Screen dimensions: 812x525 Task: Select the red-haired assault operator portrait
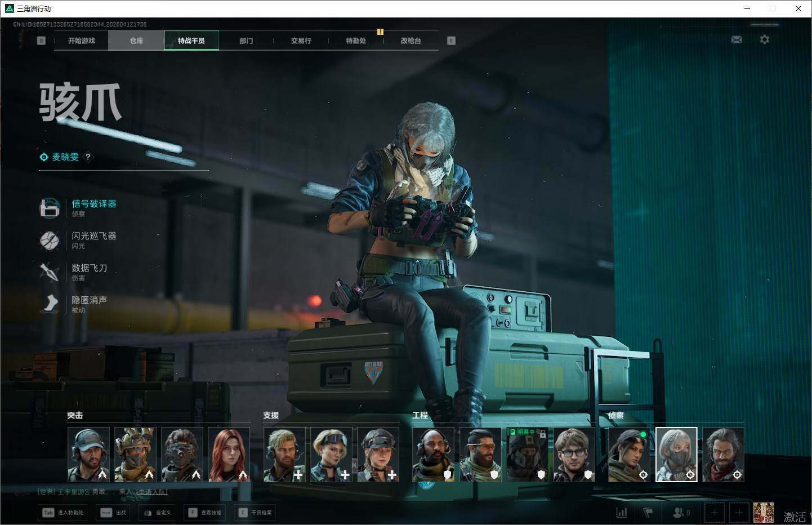(x=229, y=454)
